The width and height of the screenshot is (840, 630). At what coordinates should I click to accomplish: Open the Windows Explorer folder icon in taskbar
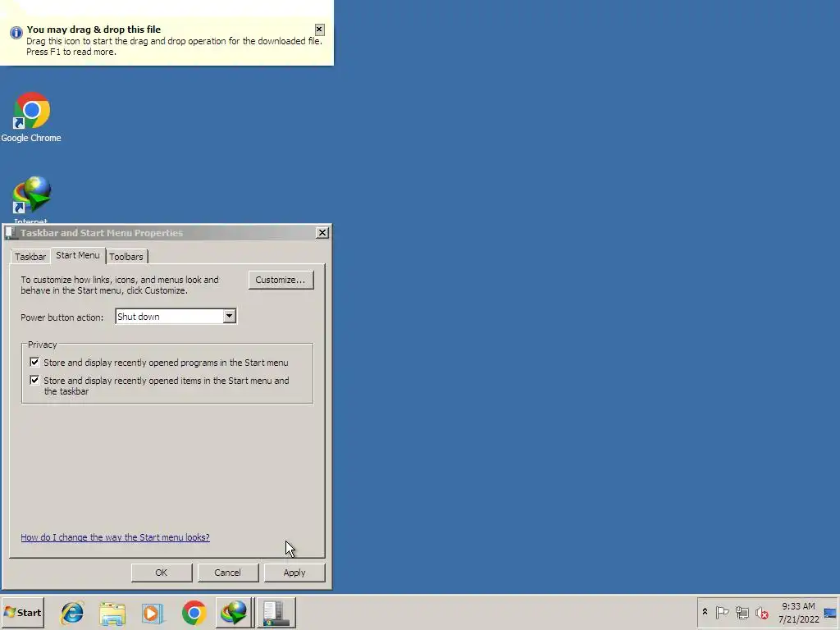112,612
